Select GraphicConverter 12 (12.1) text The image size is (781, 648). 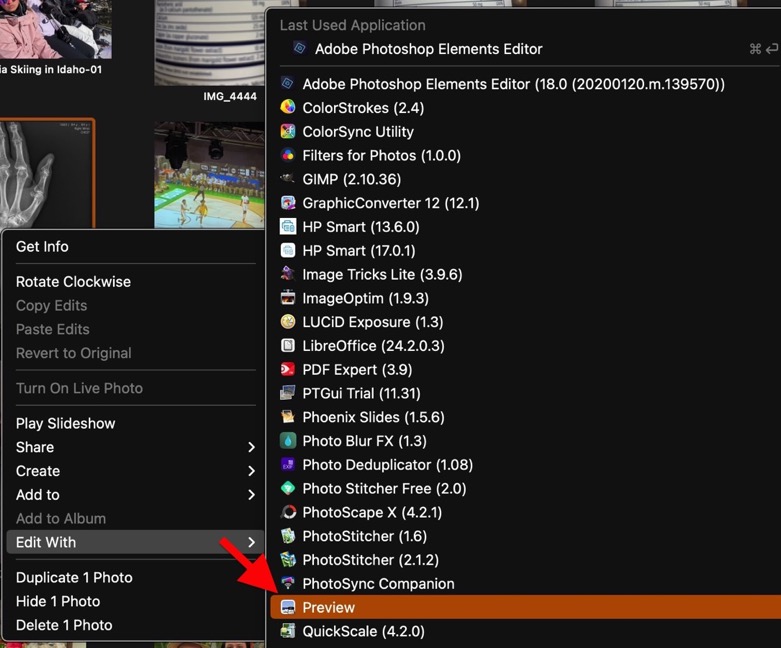[x=391, y=203]
